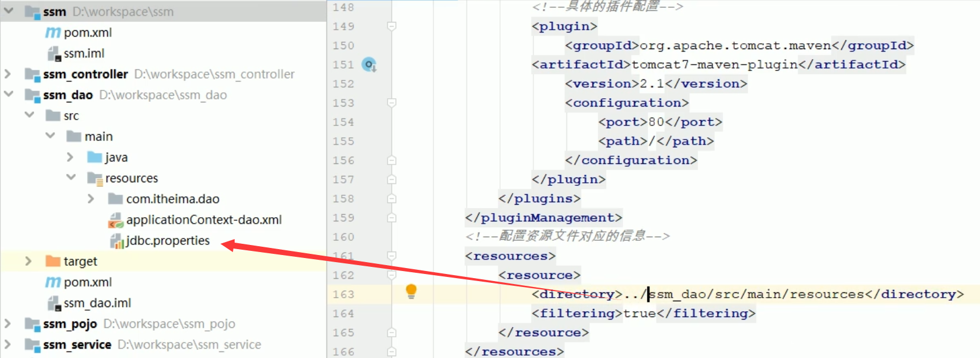
Task: Select ssm_dao.iml in project tree
Action: (97, 303)
